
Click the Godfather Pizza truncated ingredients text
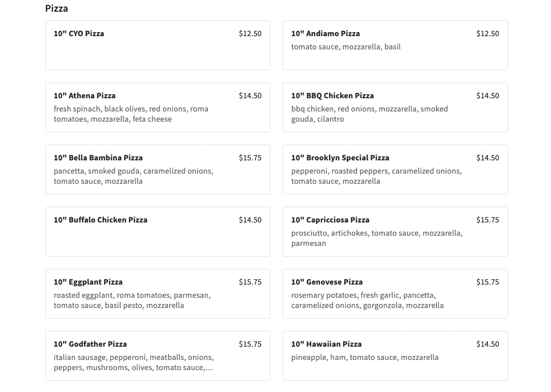(x=133, y=362)
